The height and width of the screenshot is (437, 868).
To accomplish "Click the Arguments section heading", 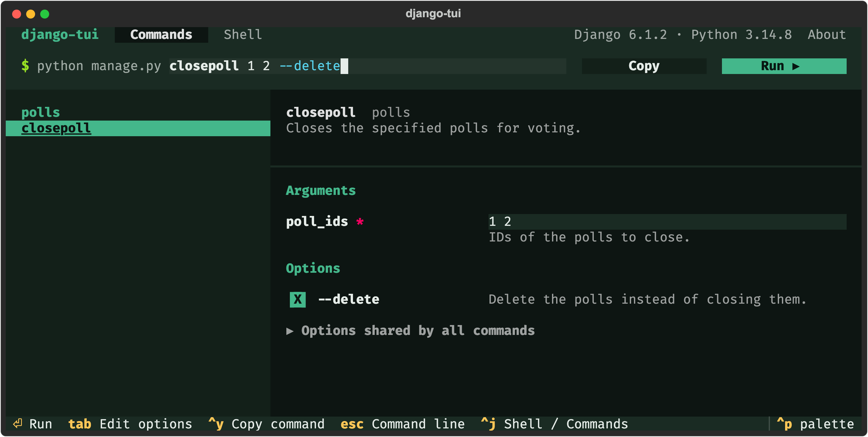I will (321, 191).
